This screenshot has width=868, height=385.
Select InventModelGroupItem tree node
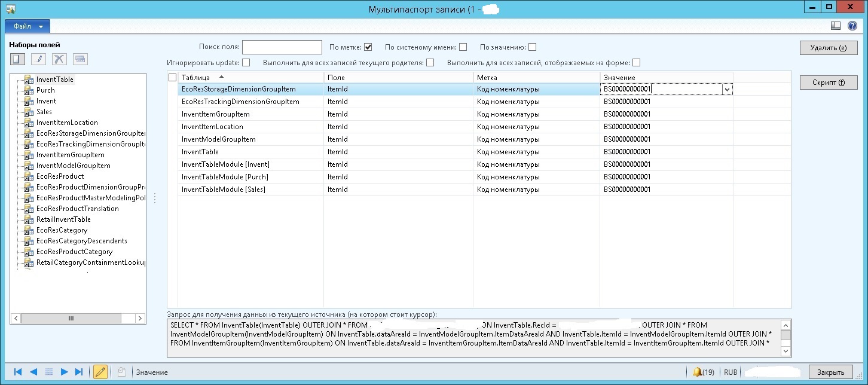[x=74, y=166]
